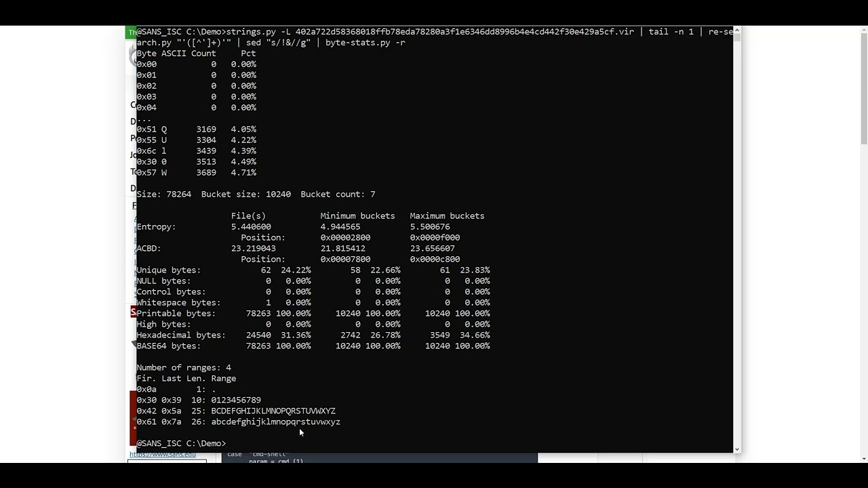Click the 'Unique bytes:' row label
Viewport: 868px width, 488px height.
pos(168,270)
